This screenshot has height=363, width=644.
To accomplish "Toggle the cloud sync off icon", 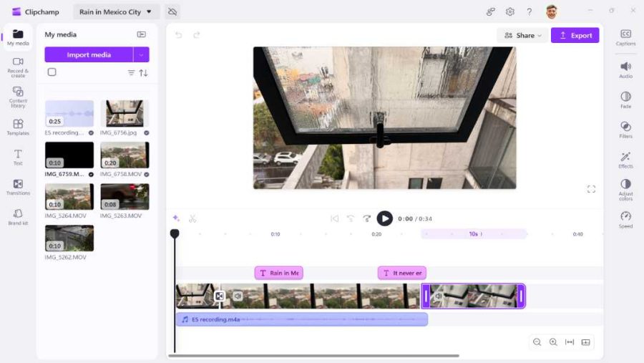I will 172,12.
